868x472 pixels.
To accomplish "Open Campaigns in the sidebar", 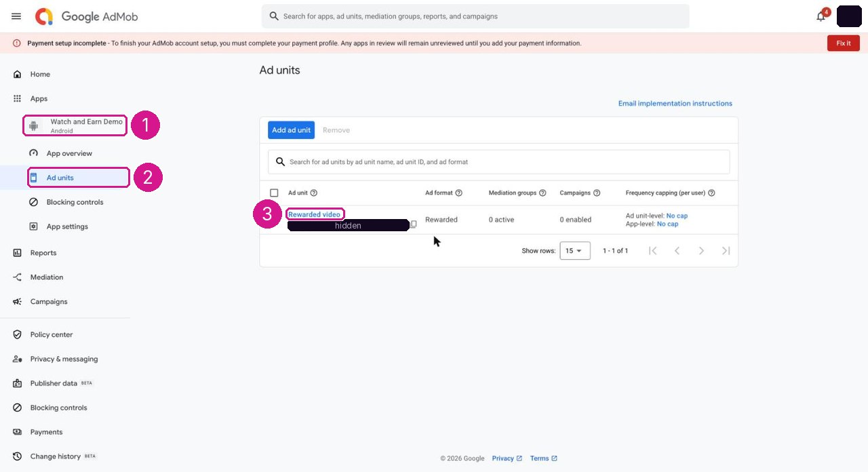I will 48,302.
